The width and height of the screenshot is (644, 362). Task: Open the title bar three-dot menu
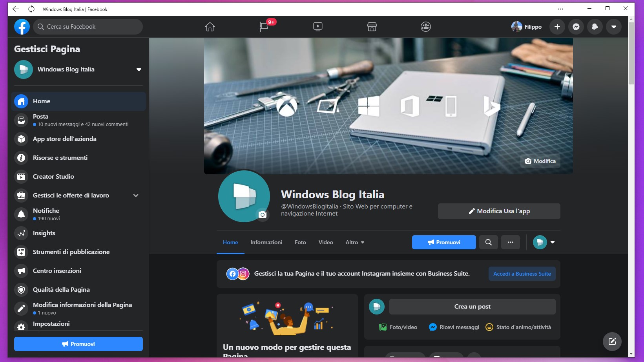[560, 9]
